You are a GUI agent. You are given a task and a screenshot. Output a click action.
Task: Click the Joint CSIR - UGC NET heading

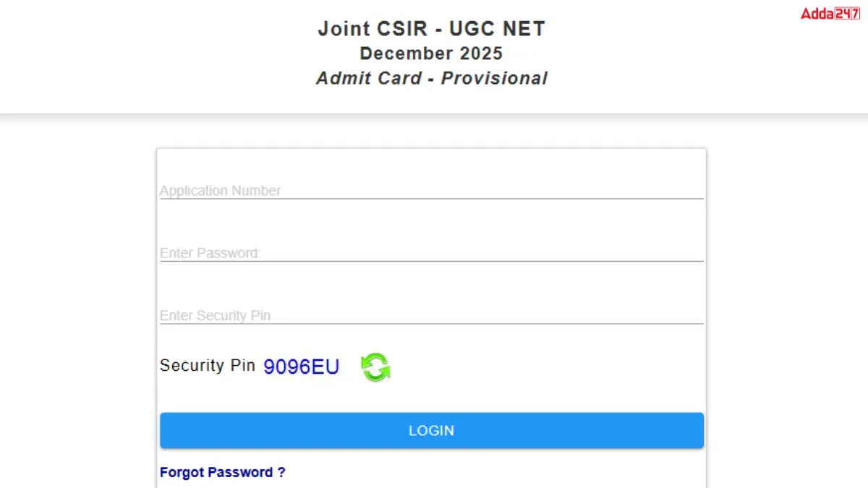431,29
